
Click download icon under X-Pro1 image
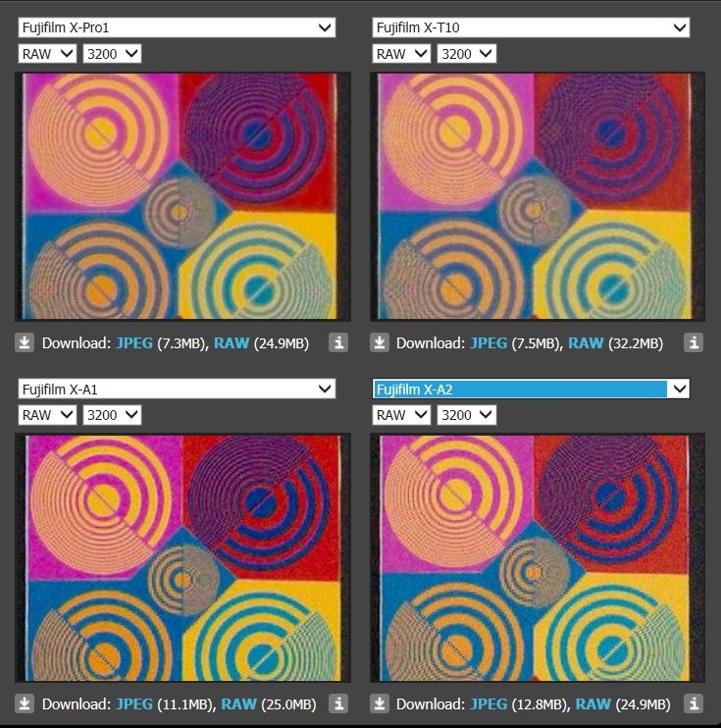click(25, 343)
